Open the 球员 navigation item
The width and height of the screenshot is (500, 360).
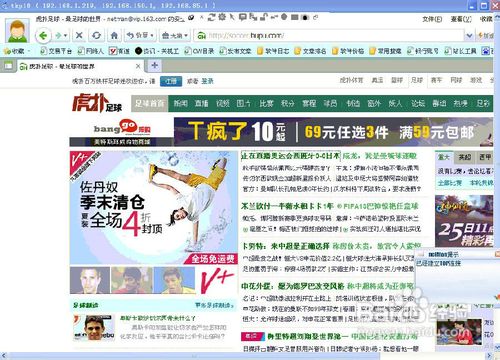[330, 103]
